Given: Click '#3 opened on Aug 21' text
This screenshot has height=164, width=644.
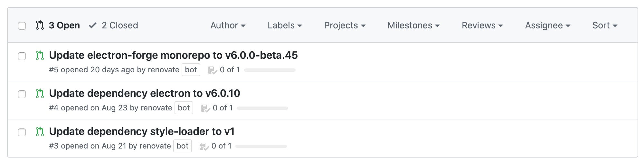Looking at the screenshot, I should [88, 146].
